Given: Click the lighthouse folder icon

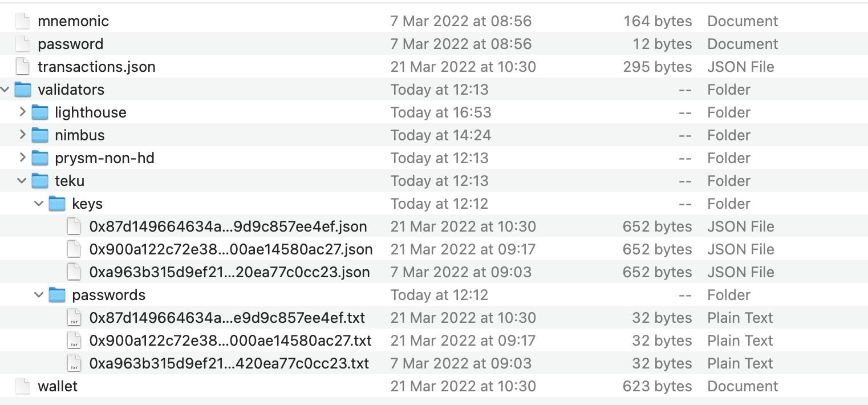Looking at the screenshot, I should click(x=40, y=112).
